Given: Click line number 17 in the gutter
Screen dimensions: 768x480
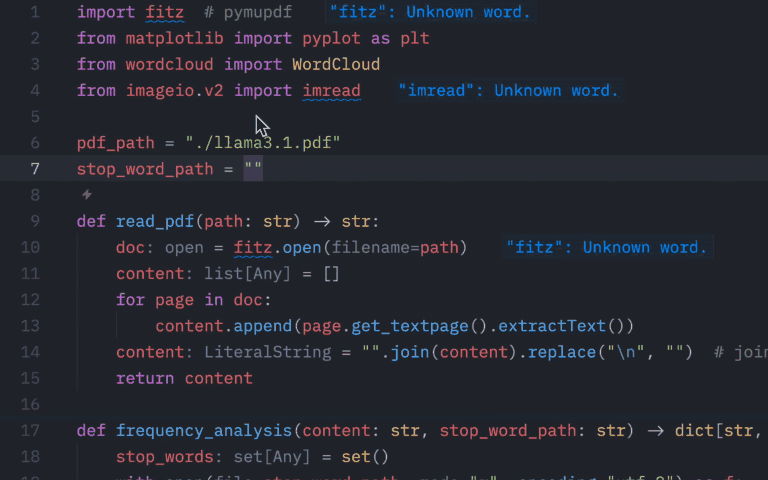Looking at the screenshot, I should [x=30, y=431].
